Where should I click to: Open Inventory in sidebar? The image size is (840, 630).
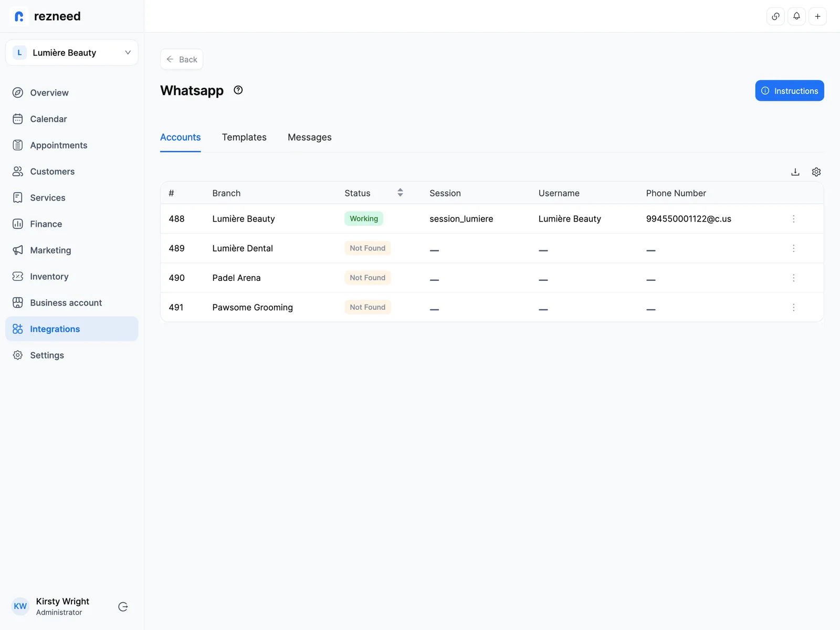(72, 277)
